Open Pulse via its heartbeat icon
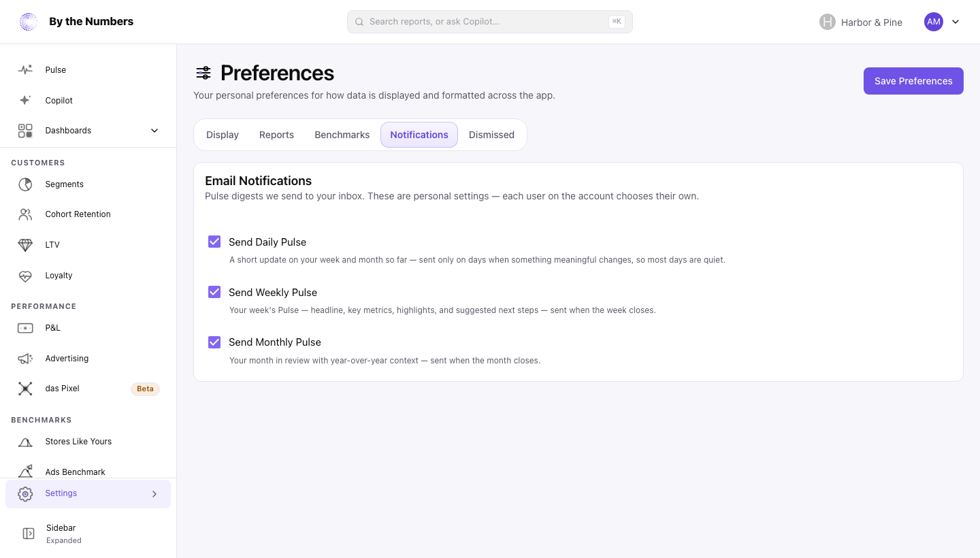980x558 pixels. click(x=25, y=69)
